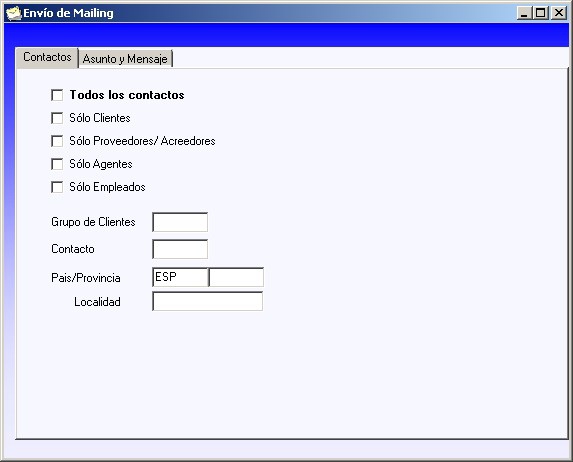Image resolution: width=573 pixels, height=462 pixels.
Task: Select the Sólo Empleados checkbox
Action: [x=57, y=187]
